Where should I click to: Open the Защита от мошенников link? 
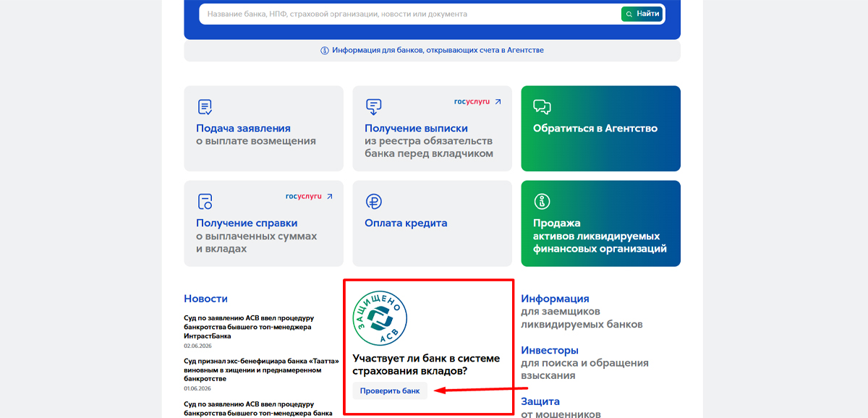[561, 407]
